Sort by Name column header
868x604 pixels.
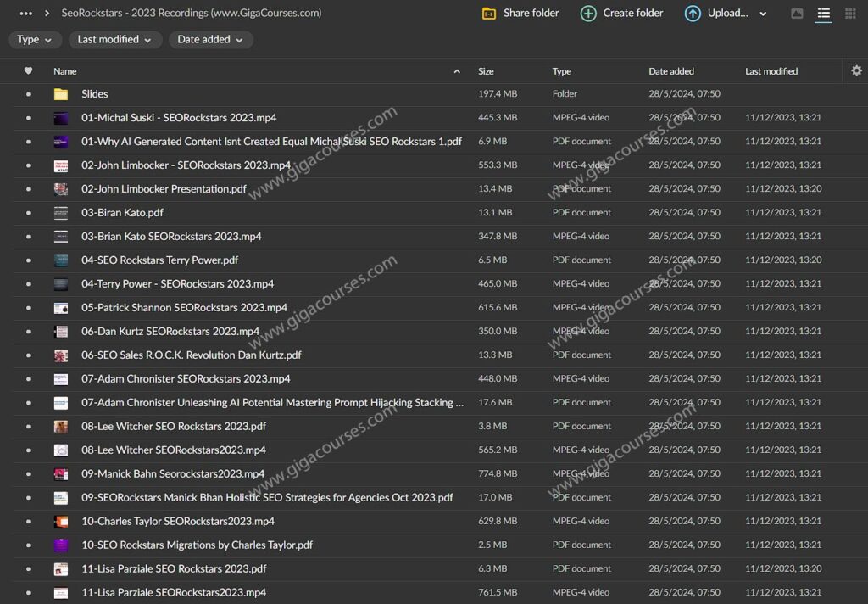coord(65,71)
